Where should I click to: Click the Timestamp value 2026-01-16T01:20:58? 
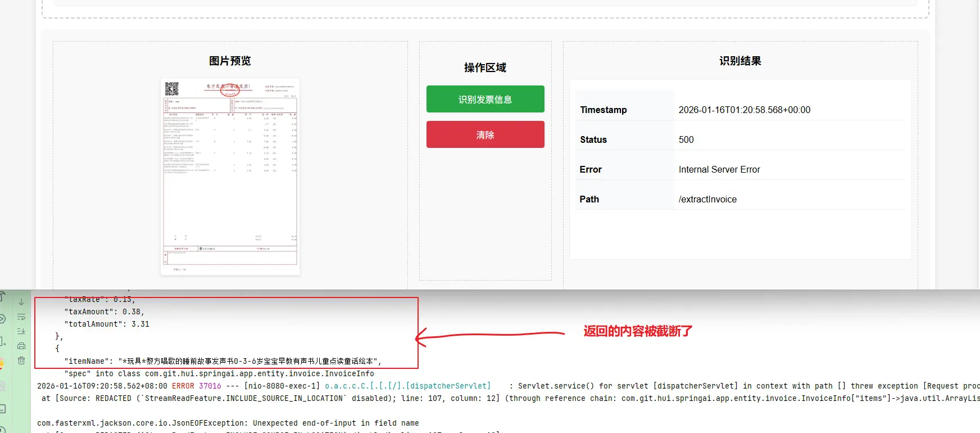tap(744, 110)
